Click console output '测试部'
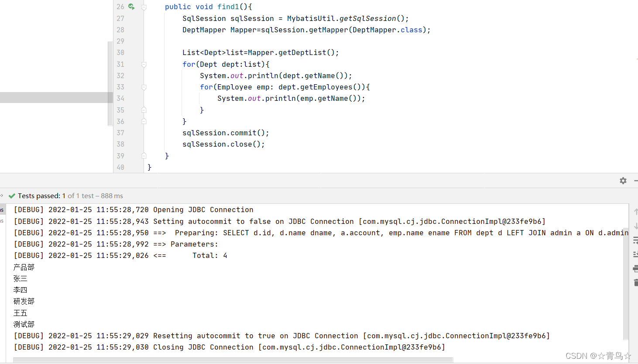The image size is (638, 364). pyautogui.click(x=24, y=324)
